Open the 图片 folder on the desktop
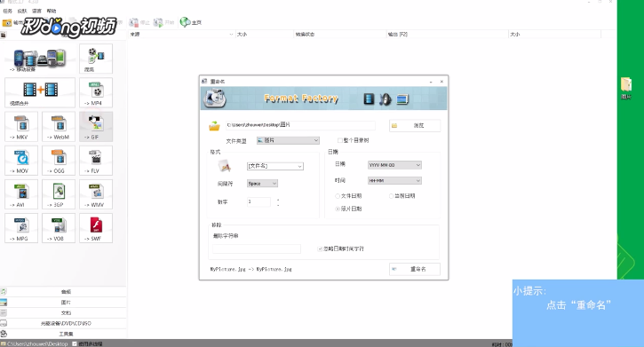 click(x=626, y=88)
